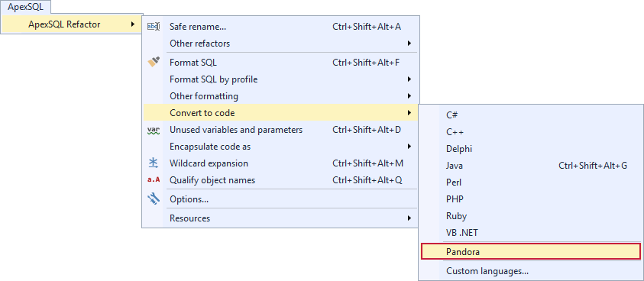The height and width of the screenshot is (281, 644).
Task: Click the Ctrl+Shift+Alt+F shortcut text
Action: tap(367, 63)
